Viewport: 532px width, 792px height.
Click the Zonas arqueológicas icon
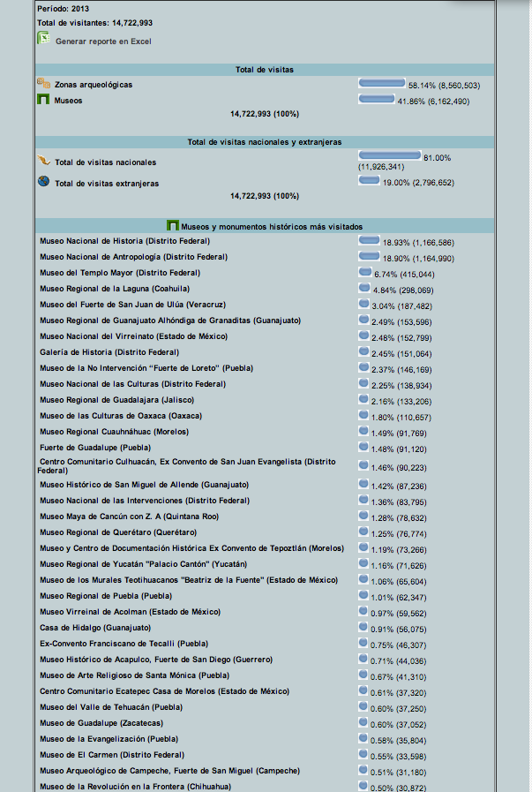point(43,83)
